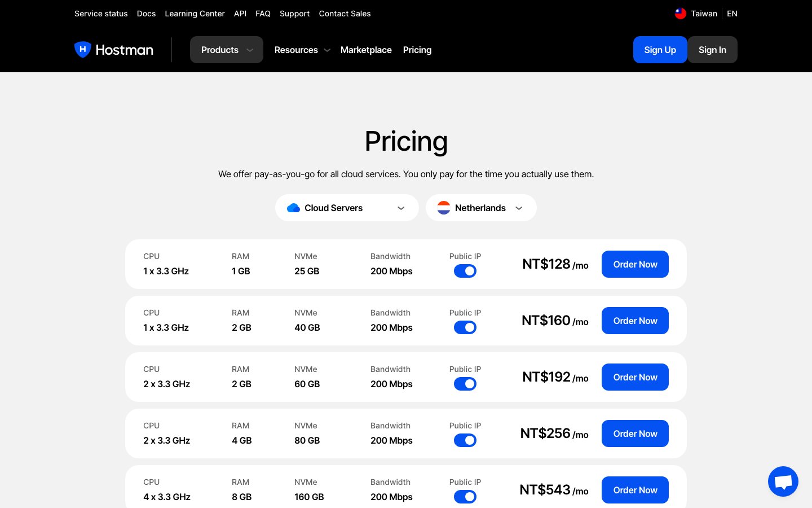812x508 pixels.
Task: Click the Sign In button
Action: click(712, 50)
